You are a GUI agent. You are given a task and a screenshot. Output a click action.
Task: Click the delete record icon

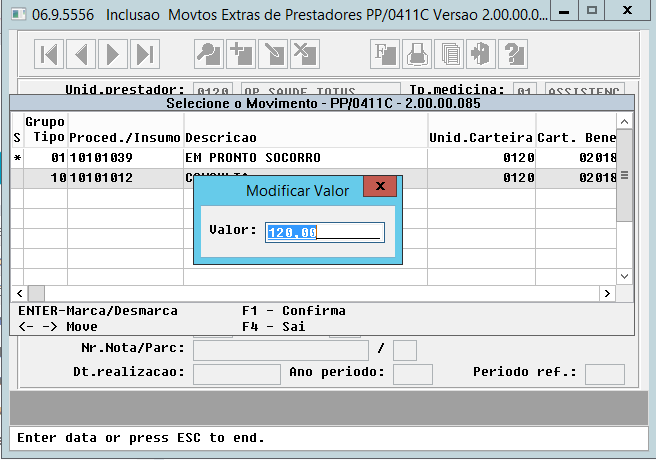(305, 54)
